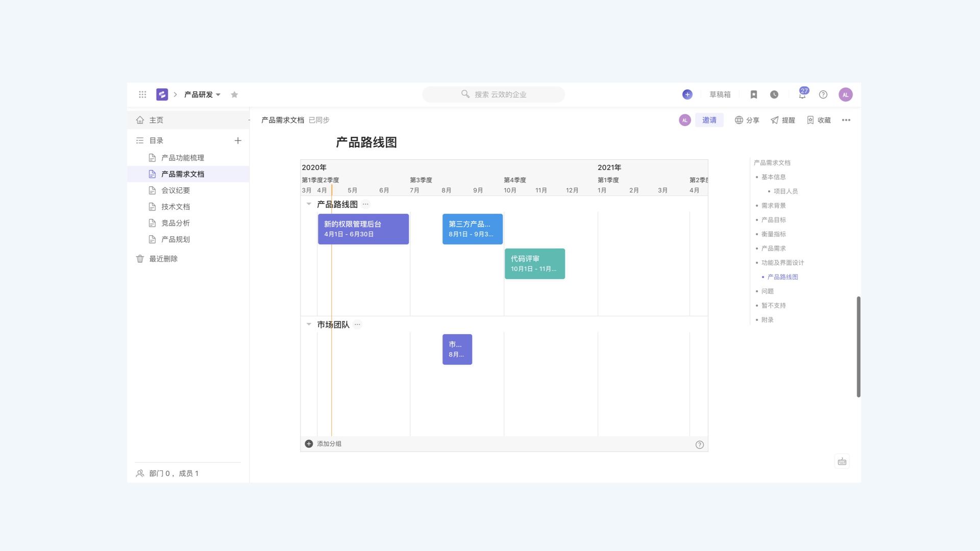The image size is (980, 551).
Task: Jump to 产品路线图 in the outline
Action: pos(782,277)
